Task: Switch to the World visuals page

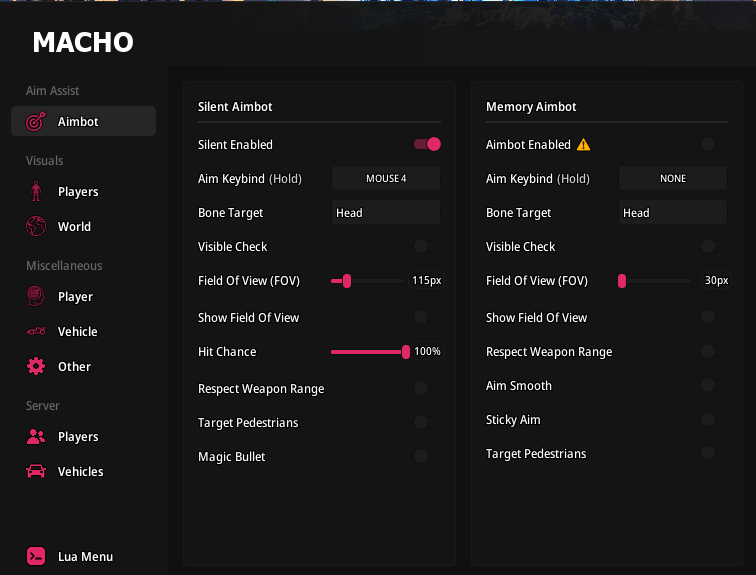Action: tap(74, 227)
